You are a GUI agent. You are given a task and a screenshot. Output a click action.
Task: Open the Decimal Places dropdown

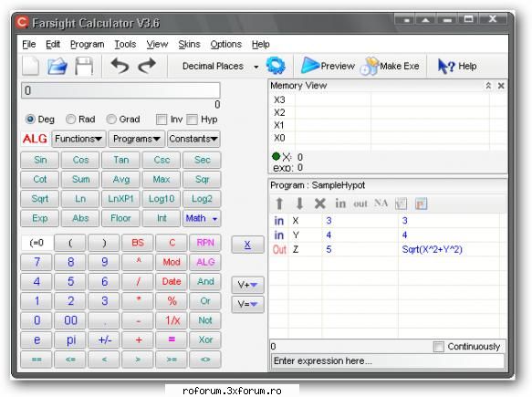click(221, 66)
